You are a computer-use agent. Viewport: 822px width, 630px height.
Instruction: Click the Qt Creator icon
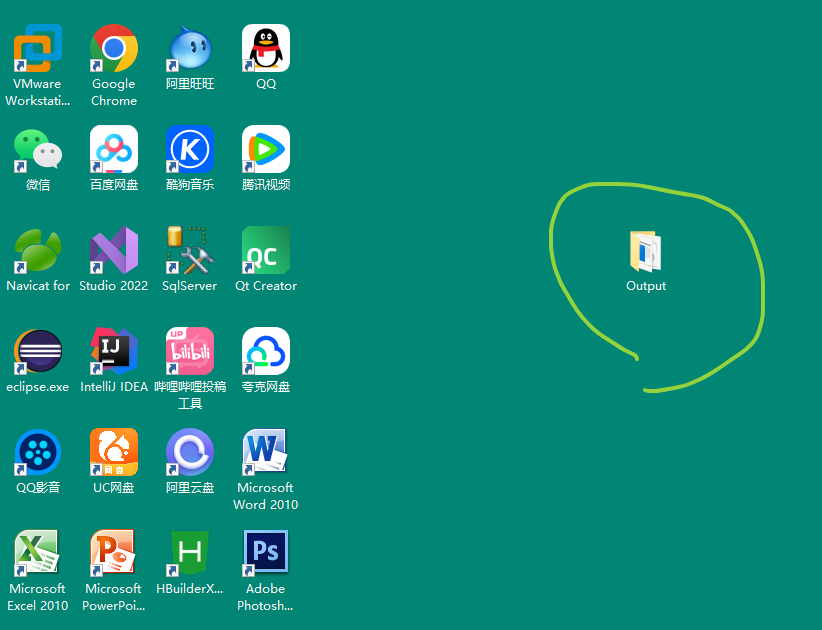click(266, 251)
